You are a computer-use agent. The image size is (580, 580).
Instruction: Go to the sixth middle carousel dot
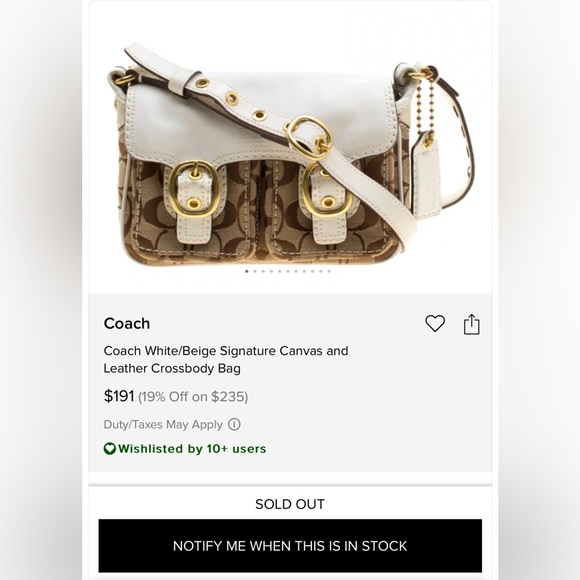coord(288,271)
